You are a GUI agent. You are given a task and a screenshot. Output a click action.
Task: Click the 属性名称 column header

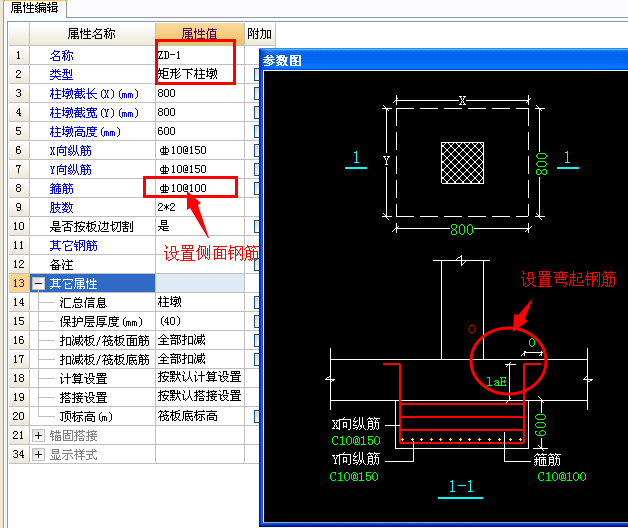click(x=92, y=34)
